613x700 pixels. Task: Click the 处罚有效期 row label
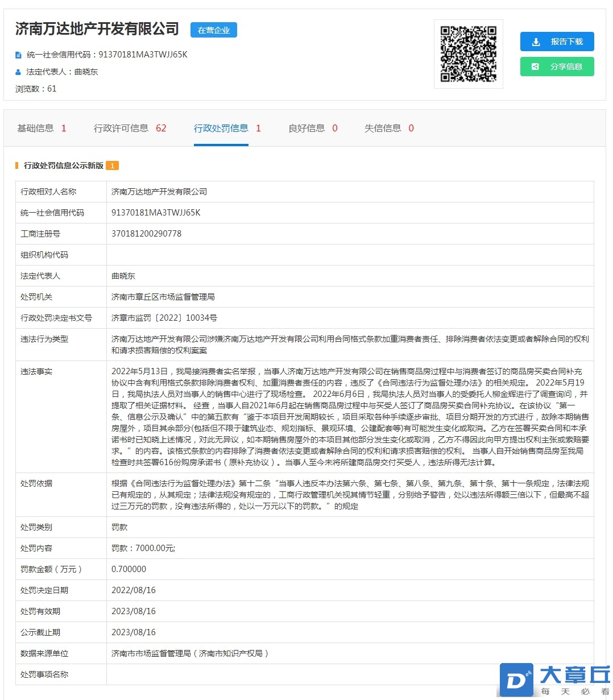[40, 611]
